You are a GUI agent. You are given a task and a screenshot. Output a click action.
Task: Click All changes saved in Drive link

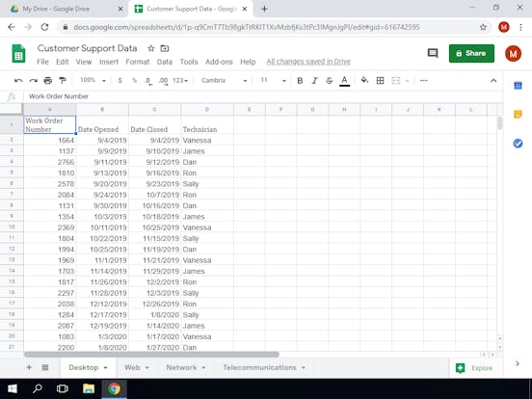pyautogui.click(x=308, y=62)
